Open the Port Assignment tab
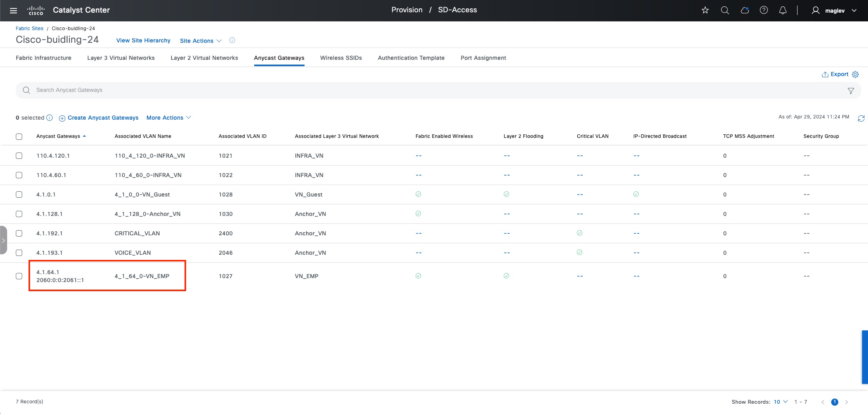 point(483,58)
